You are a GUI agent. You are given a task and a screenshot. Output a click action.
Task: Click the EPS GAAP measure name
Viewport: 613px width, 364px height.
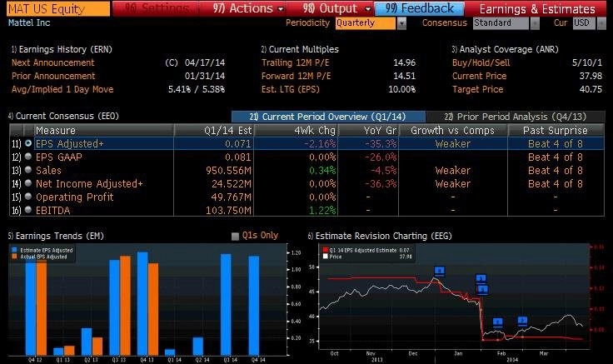point(59,157)
